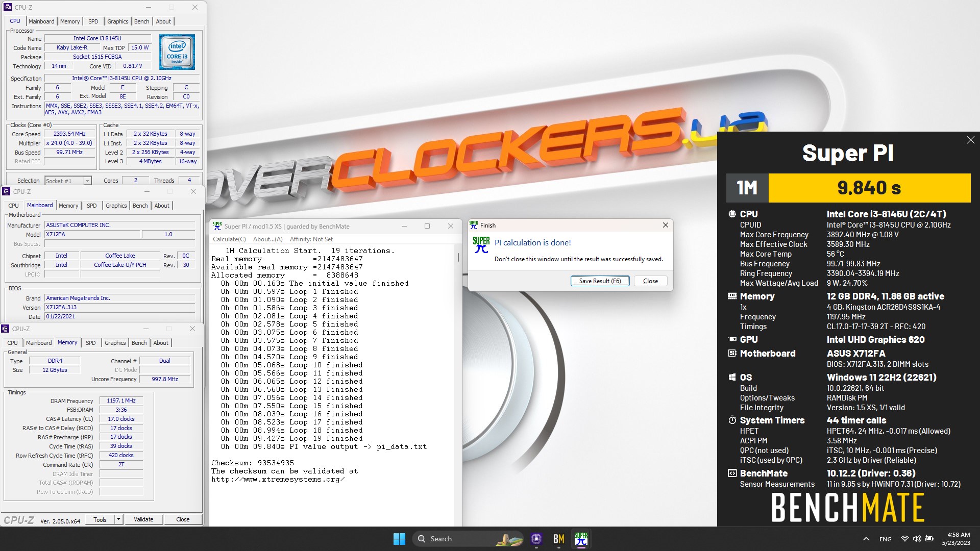This screenshot has height=551, width=980.
Task: Switch to SPD tab in top CPU-Z window
Action: tap(93, 21)
